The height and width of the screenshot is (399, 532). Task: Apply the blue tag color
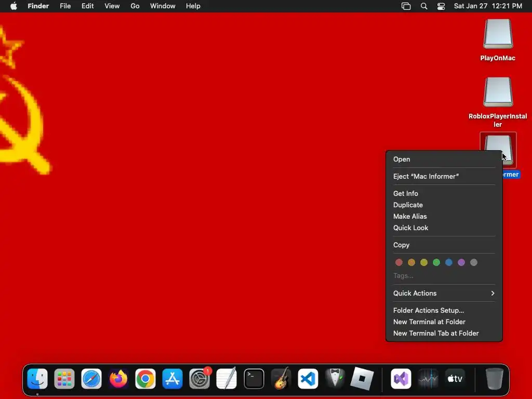(449, 262)
